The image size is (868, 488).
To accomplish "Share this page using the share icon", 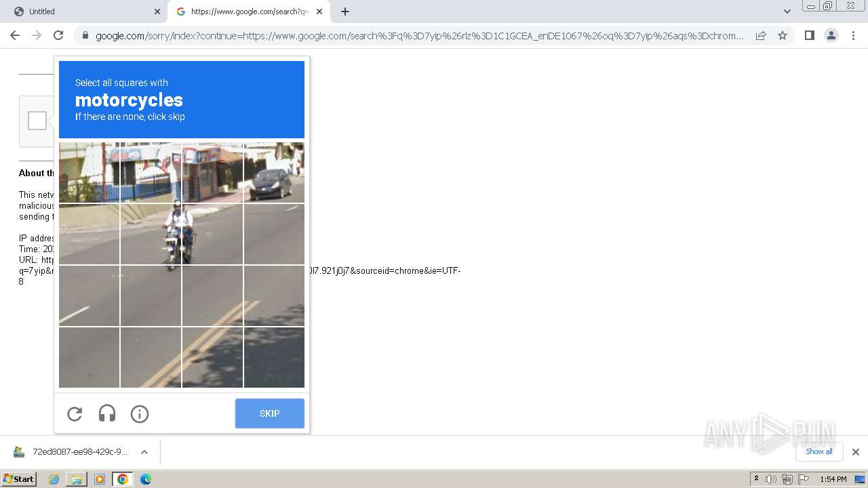I will [761, 35].
